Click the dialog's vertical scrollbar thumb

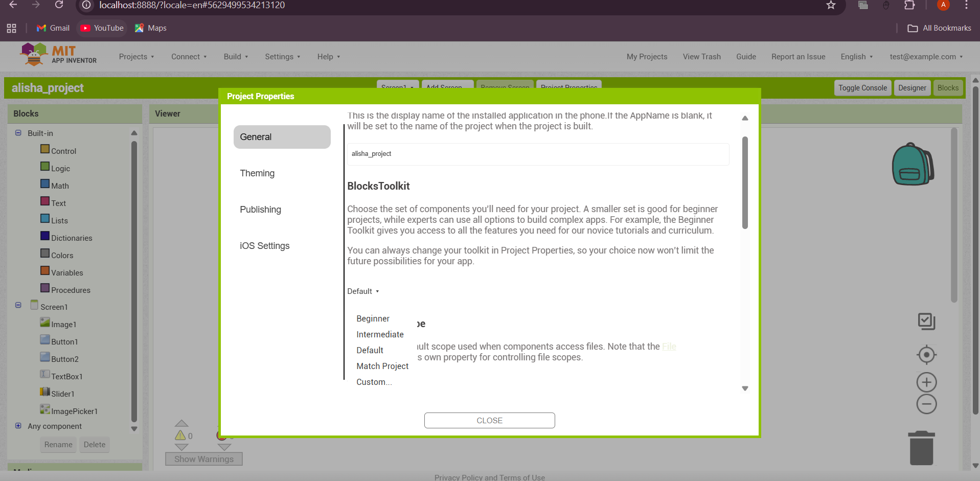[x=745, y=182]
